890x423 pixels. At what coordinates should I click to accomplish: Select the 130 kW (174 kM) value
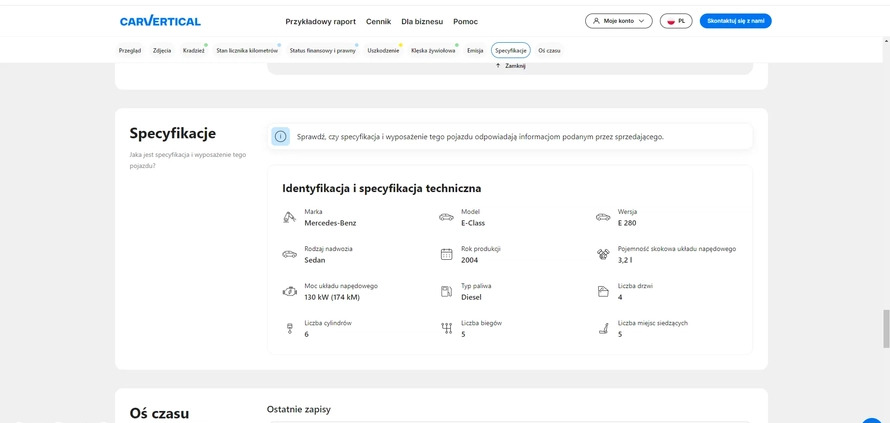click(332, 298)
